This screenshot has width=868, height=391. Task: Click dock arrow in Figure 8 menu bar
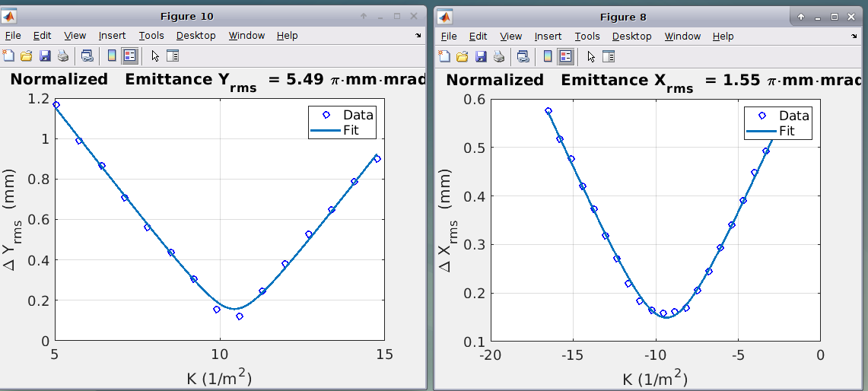pos(854,37)
